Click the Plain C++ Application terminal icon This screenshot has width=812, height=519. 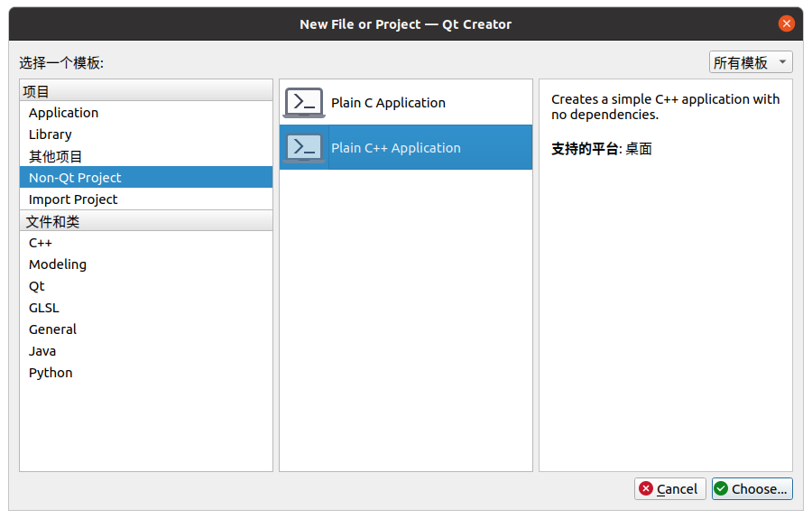point(304,148)
